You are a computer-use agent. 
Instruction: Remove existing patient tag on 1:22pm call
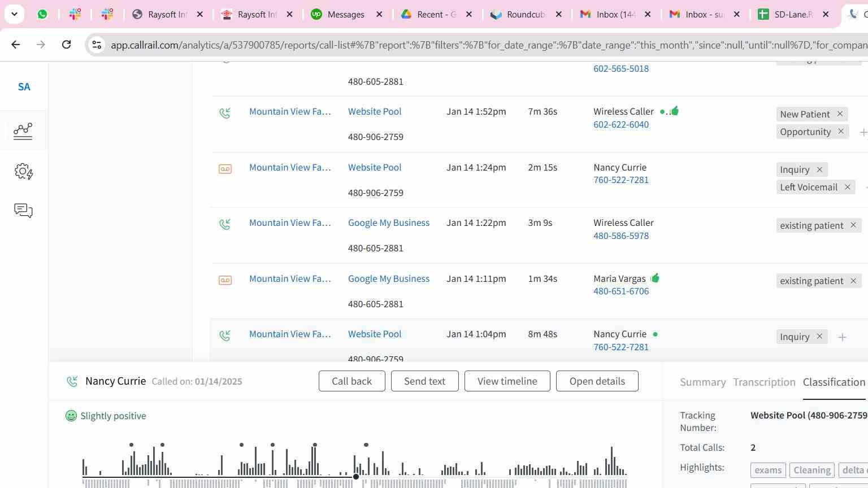pos(853,225)
